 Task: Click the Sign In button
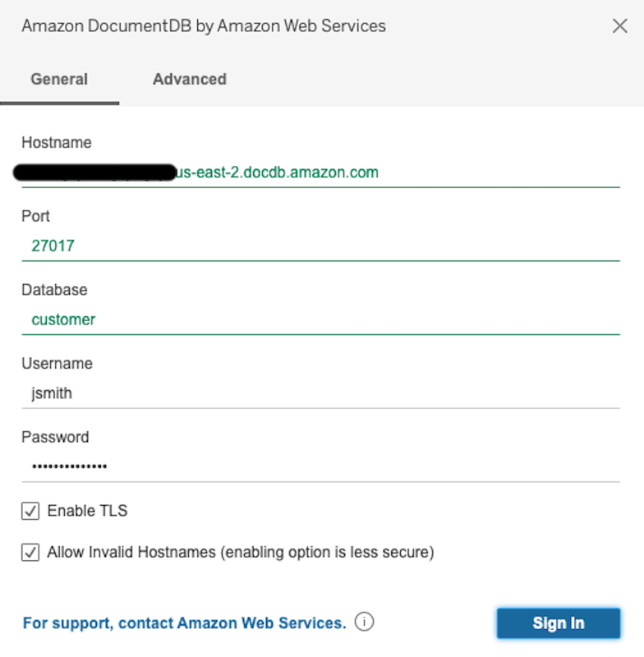click(558, 623)
